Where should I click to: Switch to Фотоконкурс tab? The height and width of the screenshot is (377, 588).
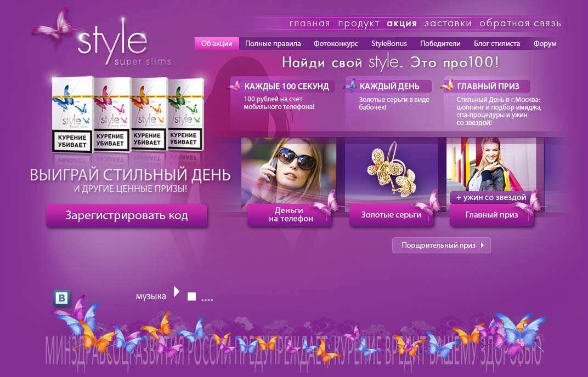pyautogui.click(x=336, y=43)
